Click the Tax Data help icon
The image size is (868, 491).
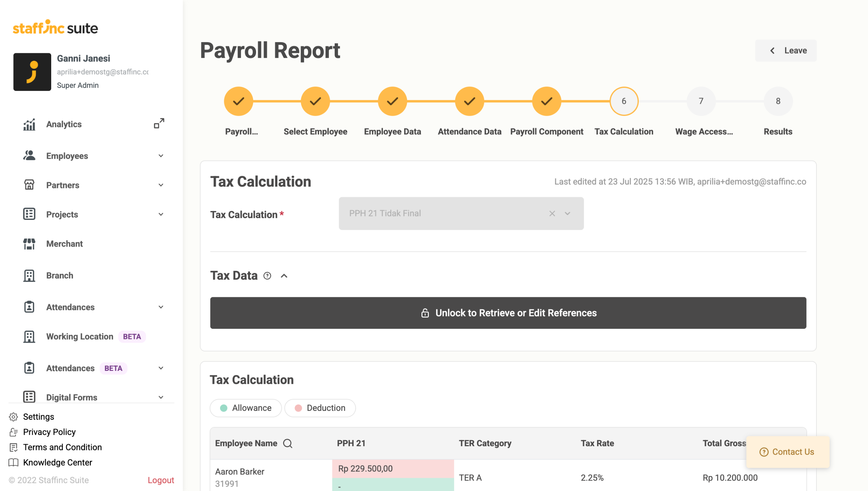(x=267, y=276)
